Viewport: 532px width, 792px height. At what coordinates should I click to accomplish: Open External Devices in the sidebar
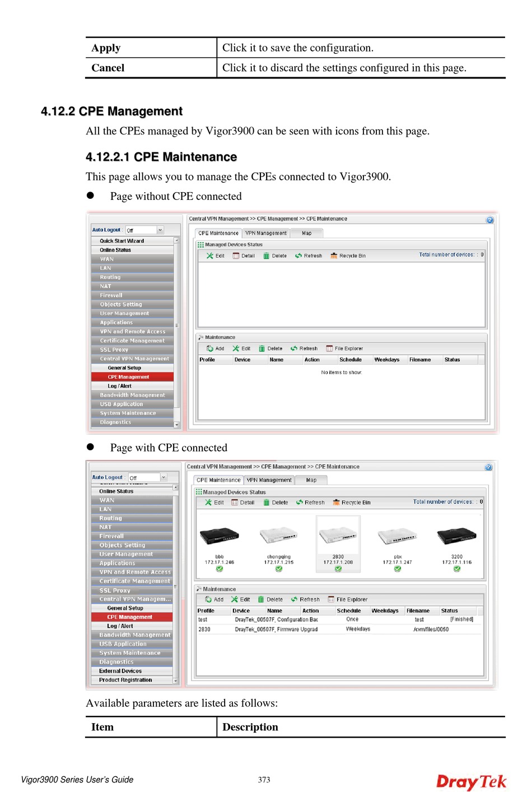click(132, 671)
